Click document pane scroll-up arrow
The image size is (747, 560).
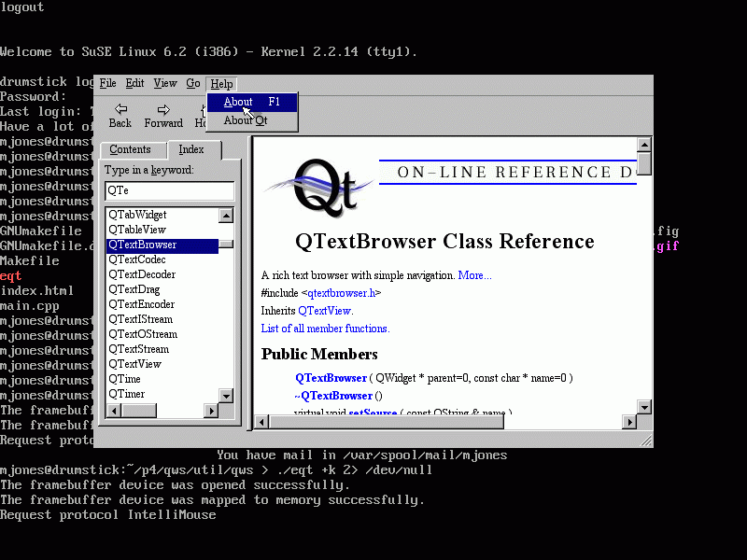pos(644,145)
